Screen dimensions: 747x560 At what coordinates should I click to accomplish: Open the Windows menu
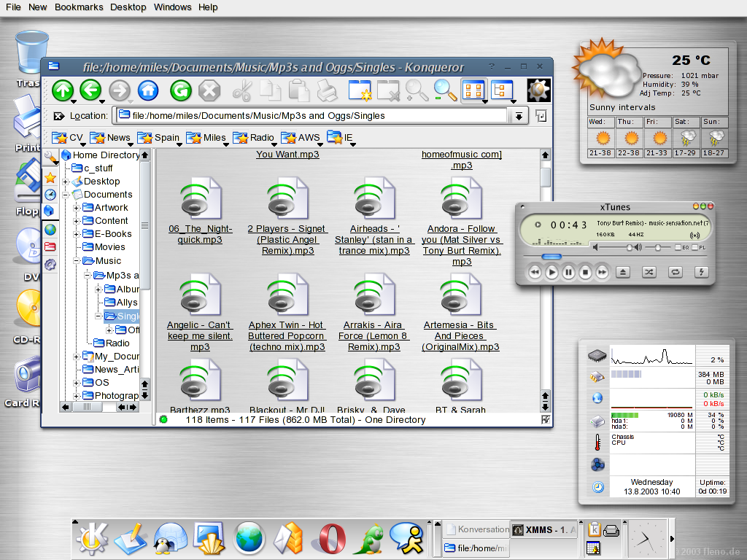(x=172, y=7)
